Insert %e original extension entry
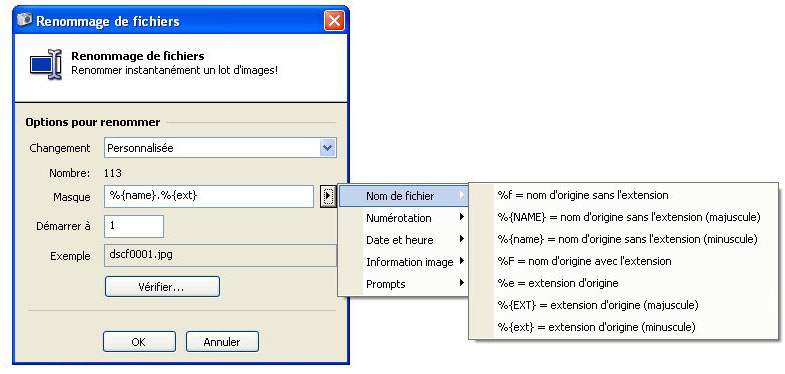Screen dimensions: 785x374 coord(623,283)
